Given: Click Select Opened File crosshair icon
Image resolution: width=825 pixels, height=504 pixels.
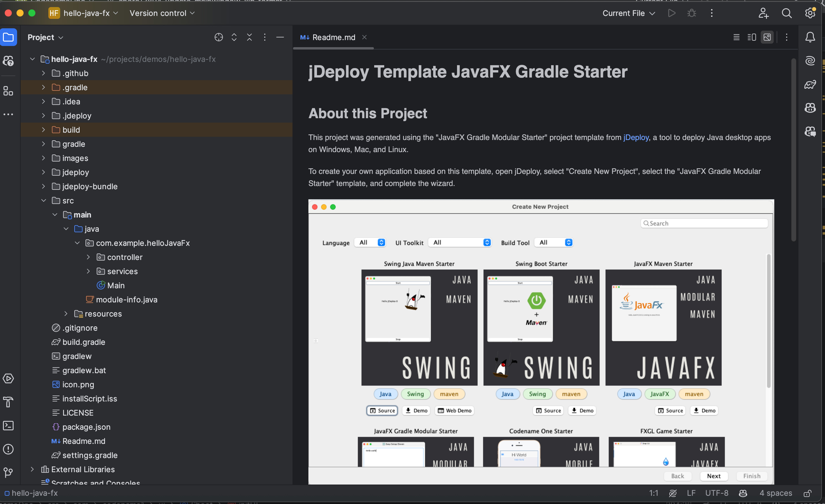Looking at the screenshot, I should point(219,37).
